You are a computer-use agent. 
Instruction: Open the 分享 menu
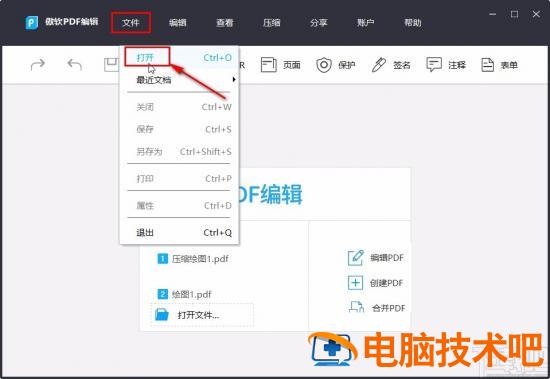tap(318, 23)
